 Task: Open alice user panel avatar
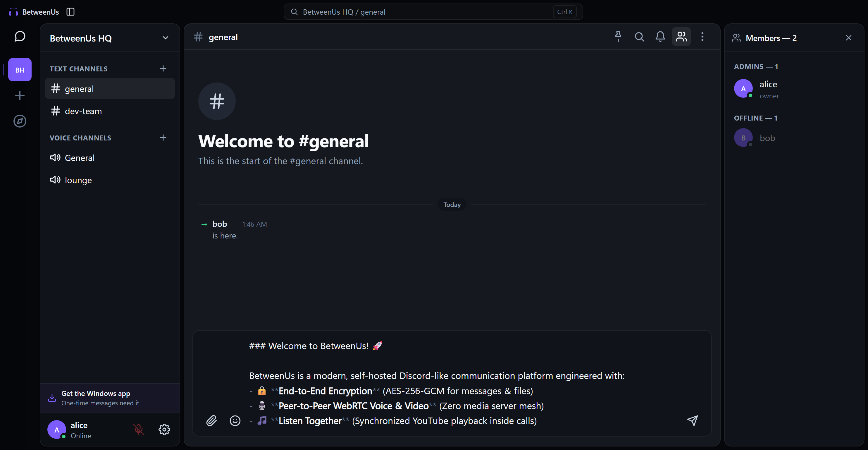click(57, 429)
